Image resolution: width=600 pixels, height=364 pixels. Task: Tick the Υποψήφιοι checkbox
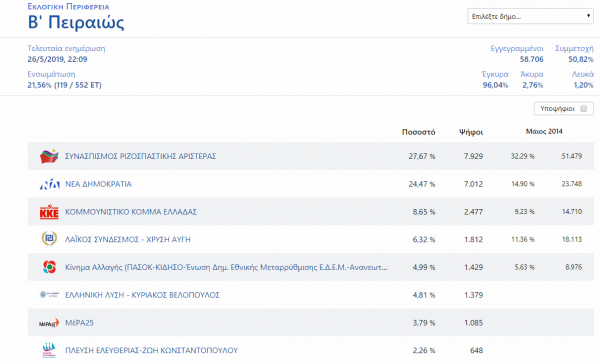click(584, 109)
